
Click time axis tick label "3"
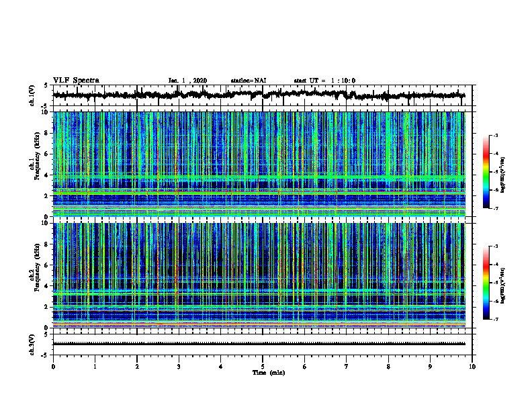[x=179, y=367]
